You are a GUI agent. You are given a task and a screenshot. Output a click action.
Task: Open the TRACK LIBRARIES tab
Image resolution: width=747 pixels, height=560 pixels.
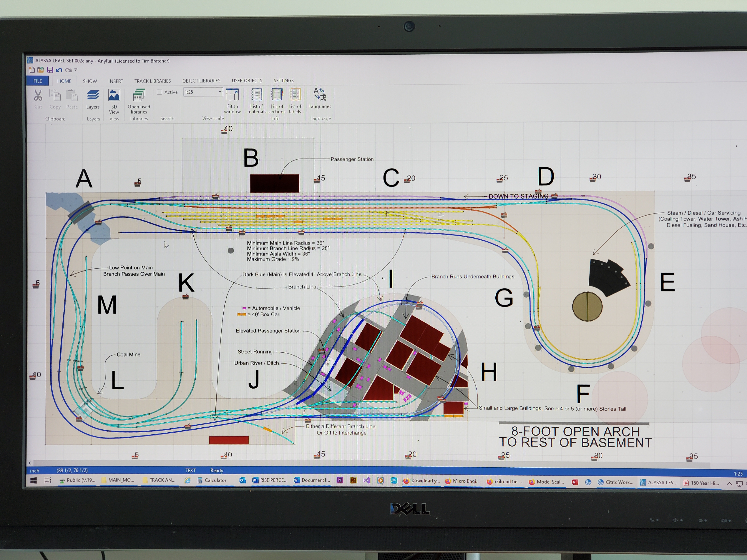(x=153, y=81)
